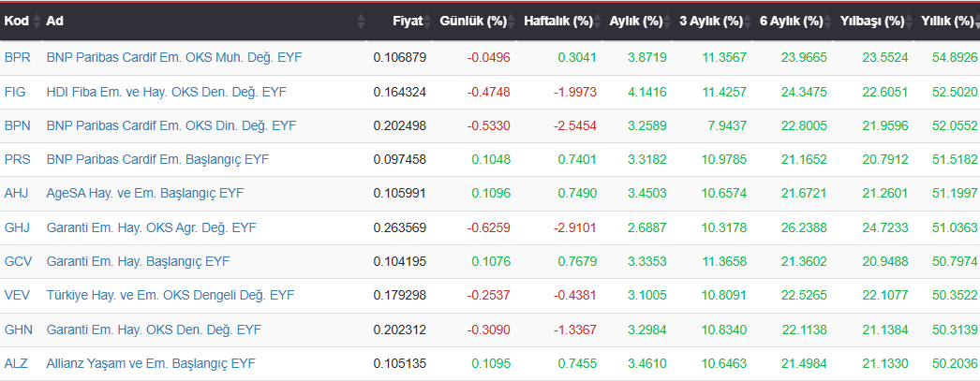Open the FIG fund code link
This screenshot has height=381, width=980.
point(15,92)
